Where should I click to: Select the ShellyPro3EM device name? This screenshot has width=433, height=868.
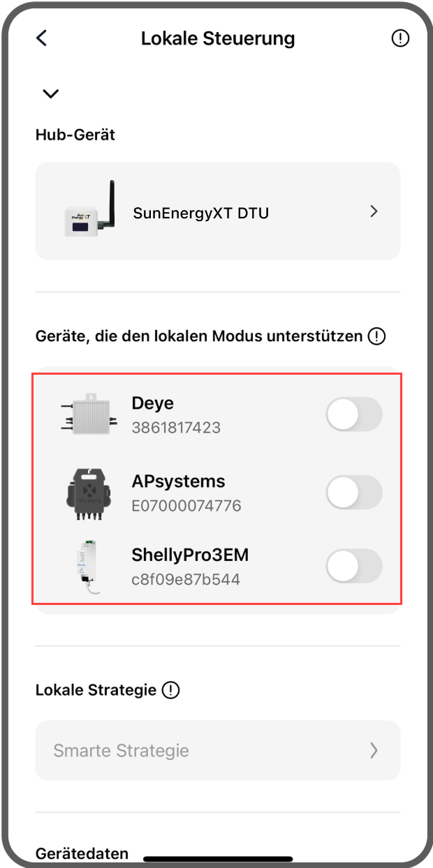point(190,555)
